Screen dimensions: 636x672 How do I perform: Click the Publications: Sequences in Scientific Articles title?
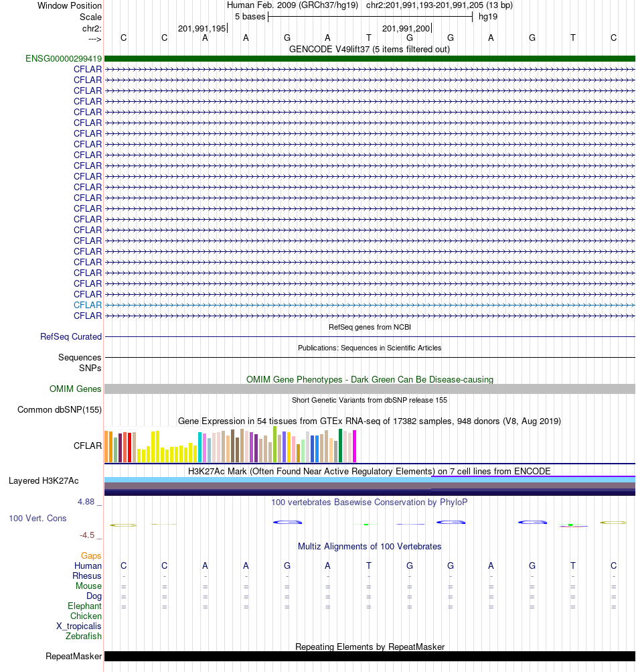coord(370,348)
